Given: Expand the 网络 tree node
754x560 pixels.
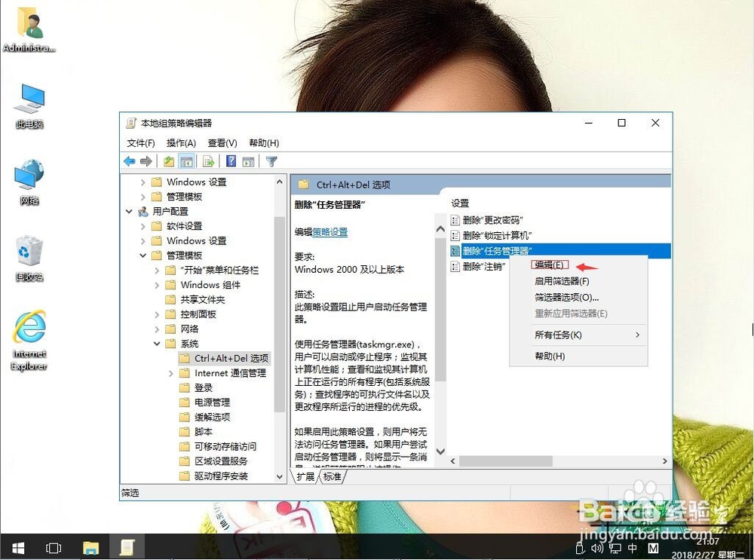Looking at the screenshot, I should tap(157, 329).
